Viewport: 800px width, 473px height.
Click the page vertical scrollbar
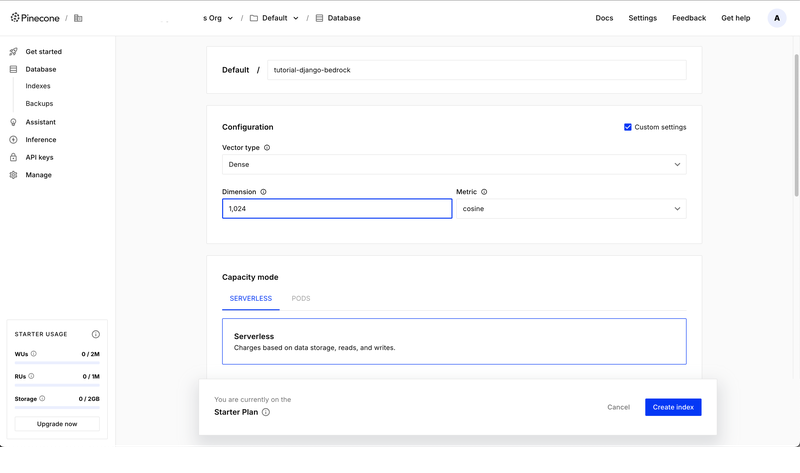point(796,125)
